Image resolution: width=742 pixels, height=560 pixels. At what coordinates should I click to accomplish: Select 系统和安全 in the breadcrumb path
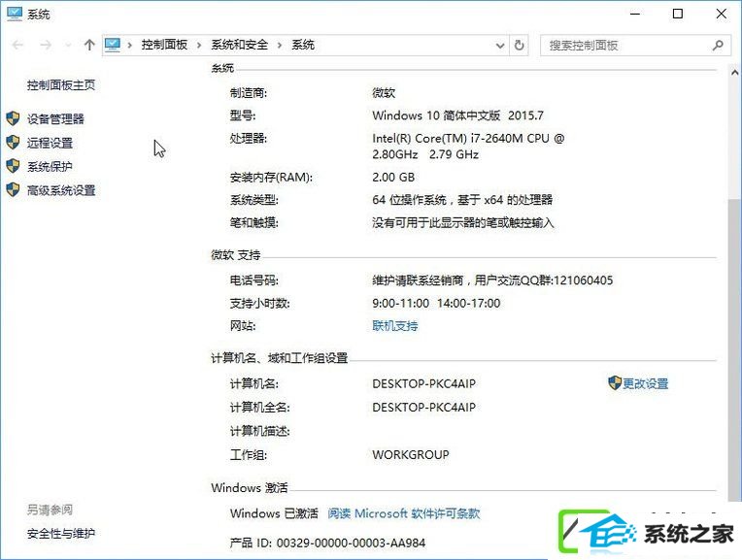pos(240,45)
